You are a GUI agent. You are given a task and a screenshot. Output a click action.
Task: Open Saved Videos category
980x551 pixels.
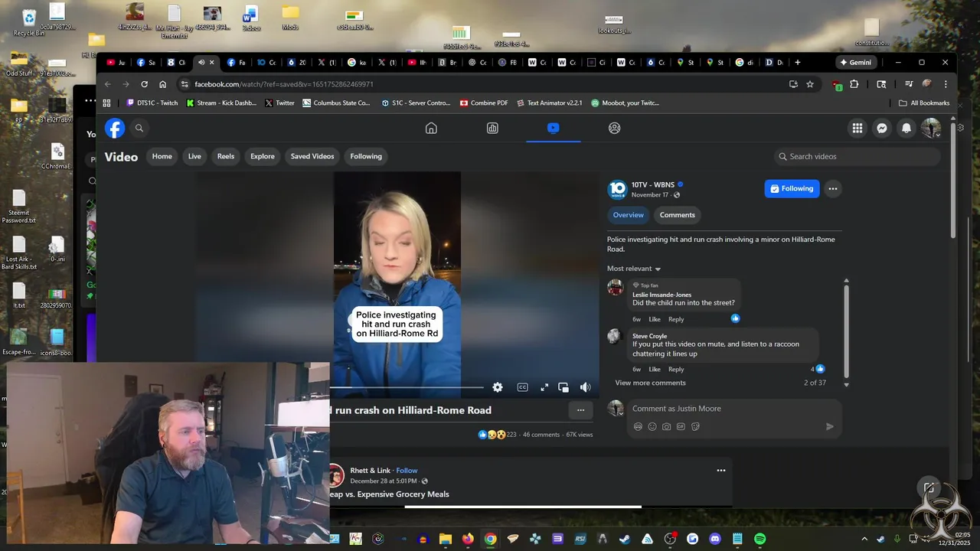click(312, 156)
